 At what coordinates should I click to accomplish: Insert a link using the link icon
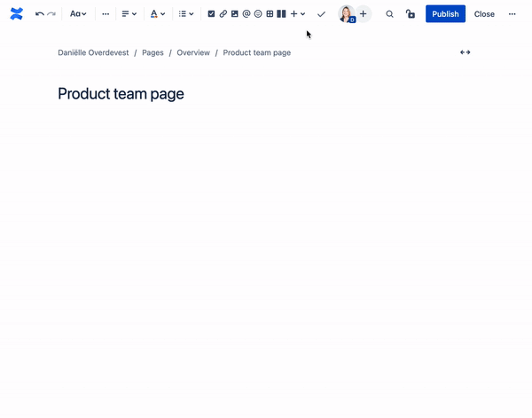pos(223,14)
